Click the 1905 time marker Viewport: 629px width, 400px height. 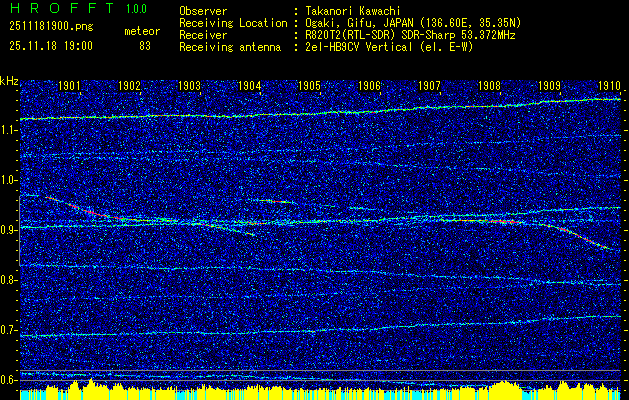[x=309, y=86]
